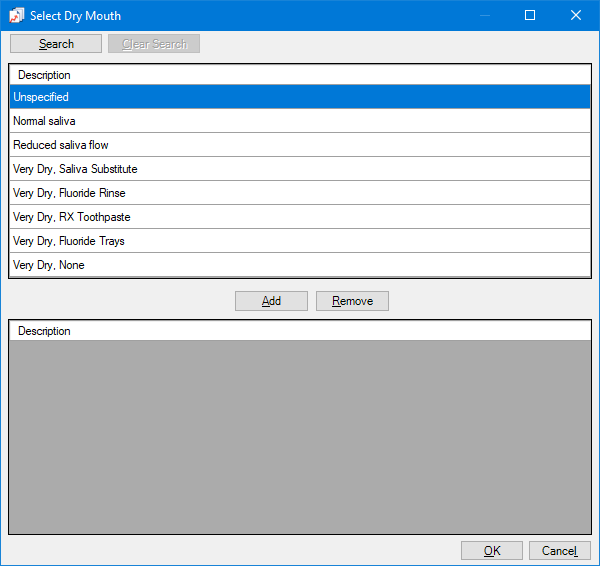Cancel the dialog

pyautogui.click(x=559, y=551)
